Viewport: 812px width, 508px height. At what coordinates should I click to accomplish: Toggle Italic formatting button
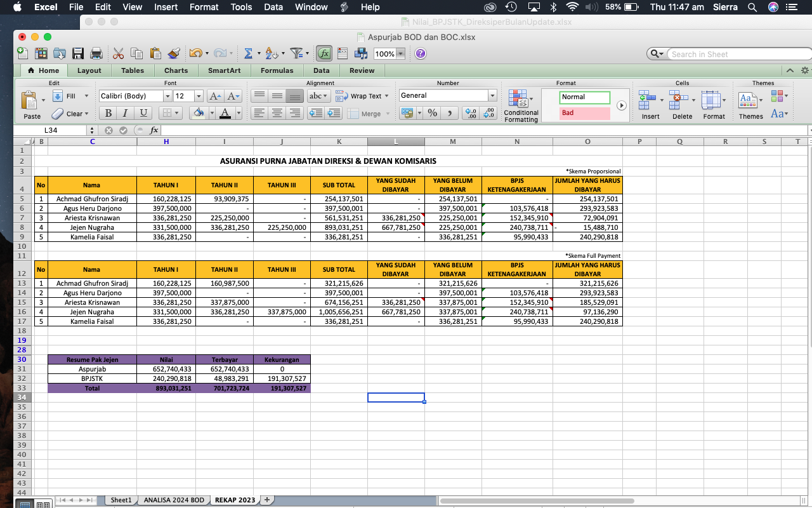[x=126, y=113]
